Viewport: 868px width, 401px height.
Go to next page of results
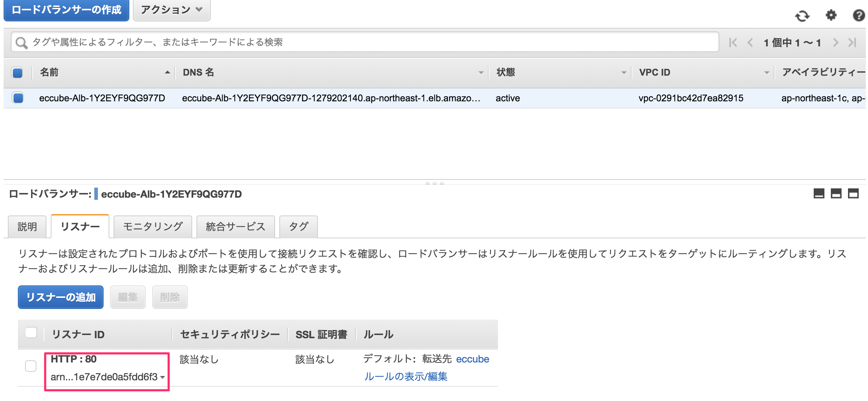click(836, 42)
